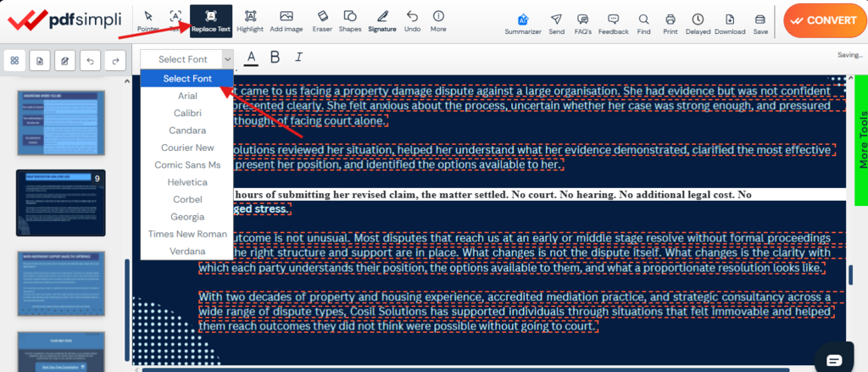Open the FAQ's section
This screenshot has height=372, width=868.
pyautogui.click(x=582, y=25)
